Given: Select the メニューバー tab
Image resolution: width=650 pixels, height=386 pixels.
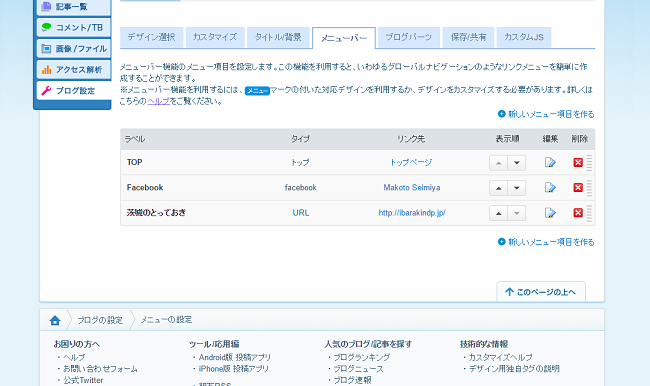Looking at the screenshot, I should point(344,38).
